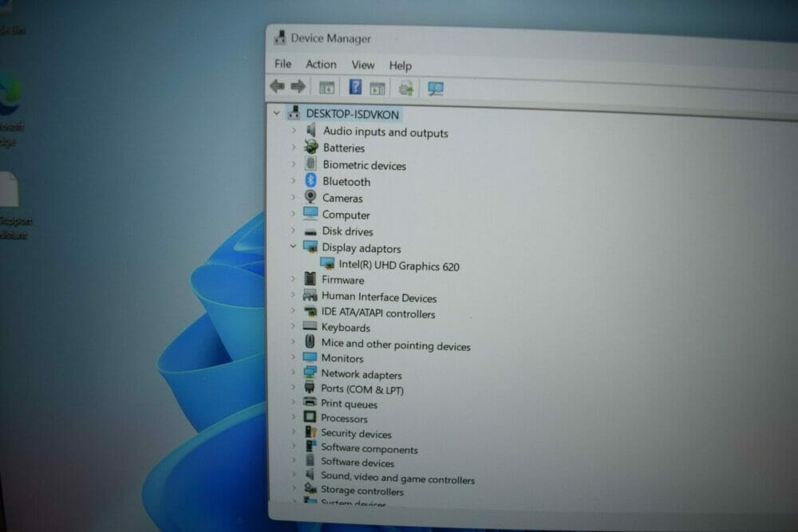Click the green-arrow update driver toolbar icon
This screenshot has height=532, width=798.
pos(406,89)
